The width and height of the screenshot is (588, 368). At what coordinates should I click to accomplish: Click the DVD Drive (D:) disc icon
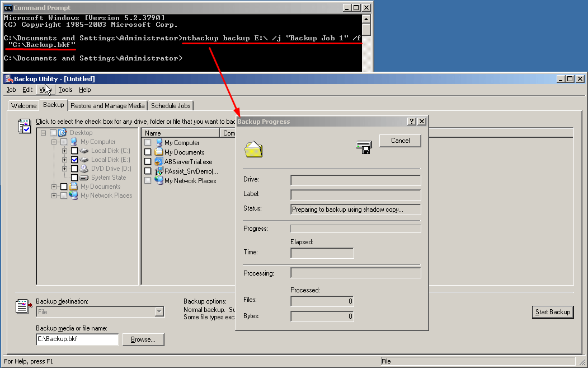coord(84,169)
